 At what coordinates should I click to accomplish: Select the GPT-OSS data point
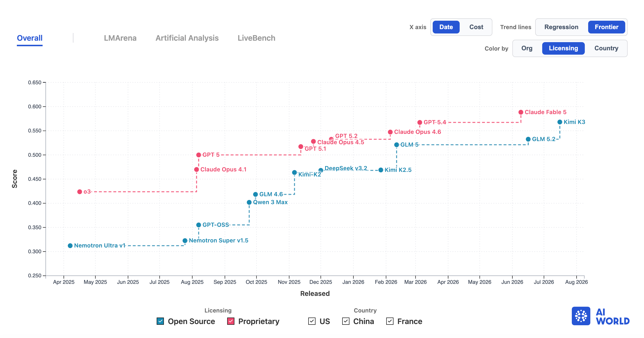(199, 225)
